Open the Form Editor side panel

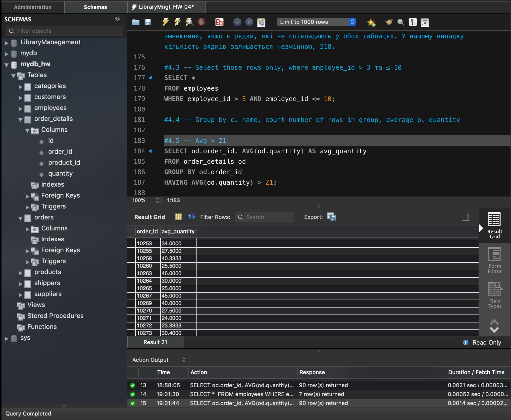[x=494, y=261]
